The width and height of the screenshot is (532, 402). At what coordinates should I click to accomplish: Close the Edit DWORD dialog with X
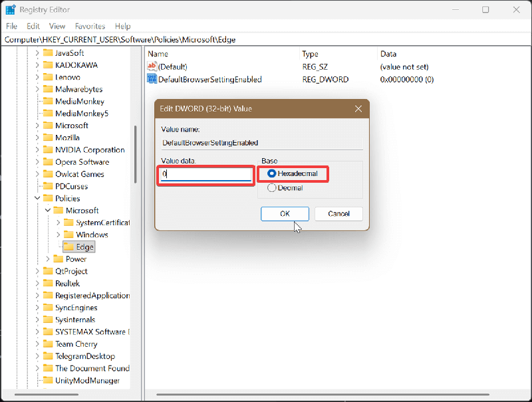[x=358, y=109]
